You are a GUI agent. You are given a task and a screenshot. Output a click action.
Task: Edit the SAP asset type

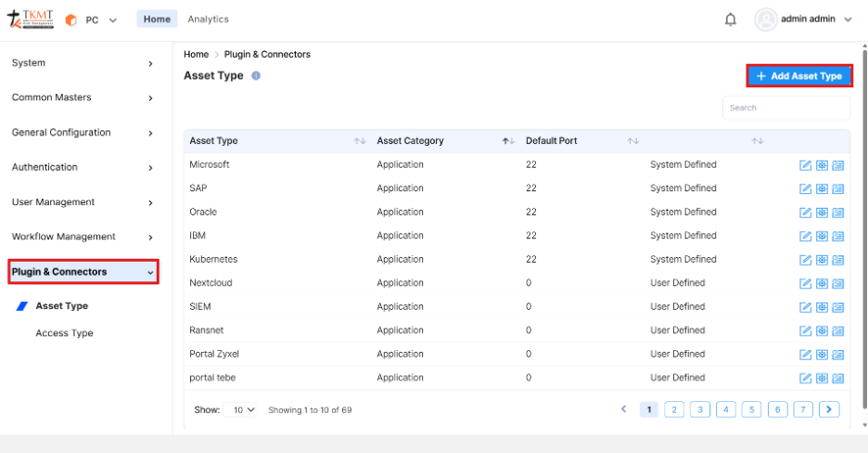click(806, 188)
